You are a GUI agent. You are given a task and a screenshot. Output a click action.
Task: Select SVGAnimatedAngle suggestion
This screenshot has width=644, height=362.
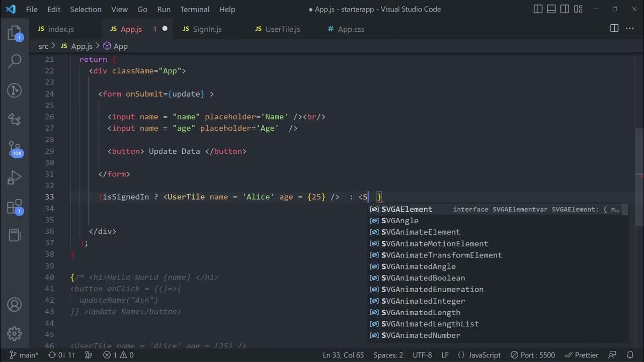point(498,267)
